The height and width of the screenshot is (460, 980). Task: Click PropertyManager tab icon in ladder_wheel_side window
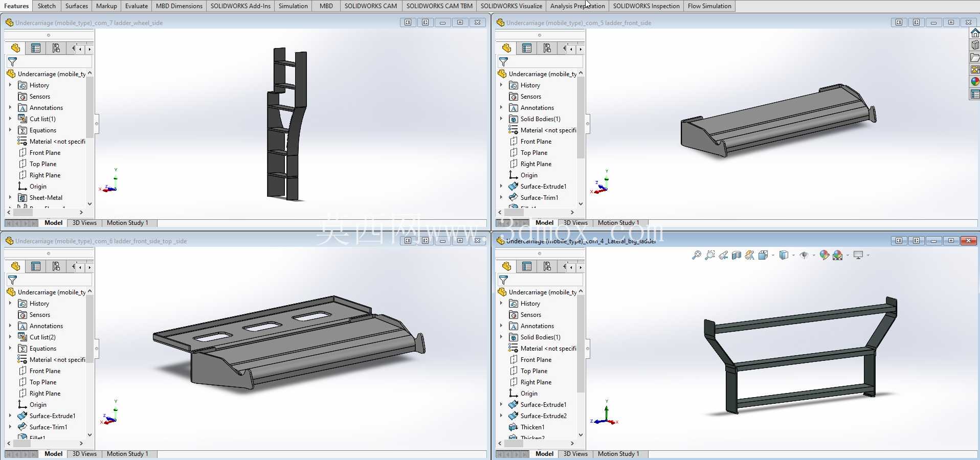(36, 48)
